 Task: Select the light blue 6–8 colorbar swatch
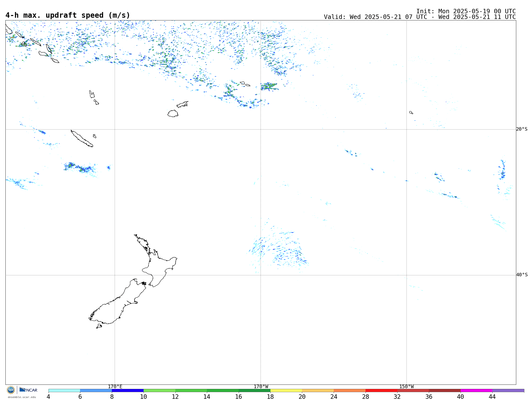click(x=96, y=391)
